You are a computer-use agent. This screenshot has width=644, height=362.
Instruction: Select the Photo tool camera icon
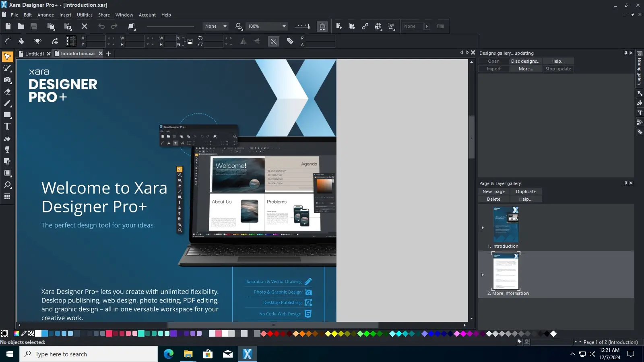click(7, 80)
